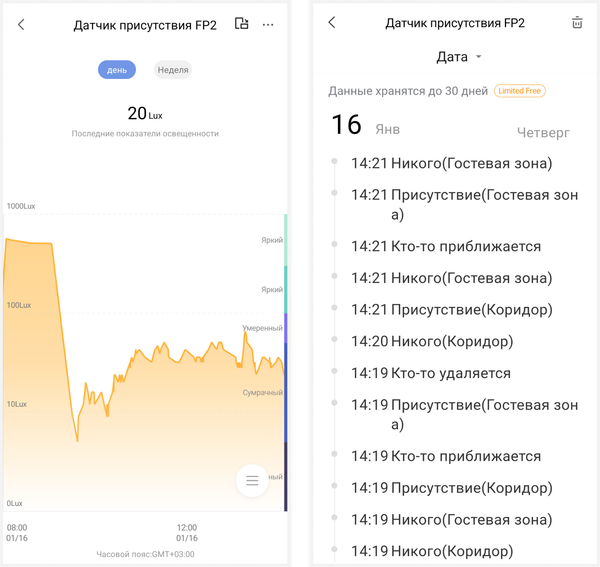Delete logs using the trash icon
The image size is (600, 567).
click(577, 23)
